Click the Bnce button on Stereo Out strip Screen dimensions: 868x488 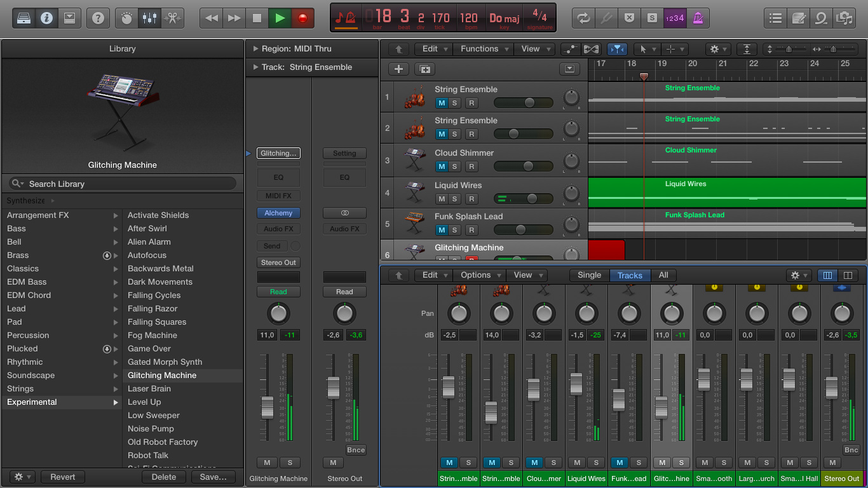[x=356, y=450]
